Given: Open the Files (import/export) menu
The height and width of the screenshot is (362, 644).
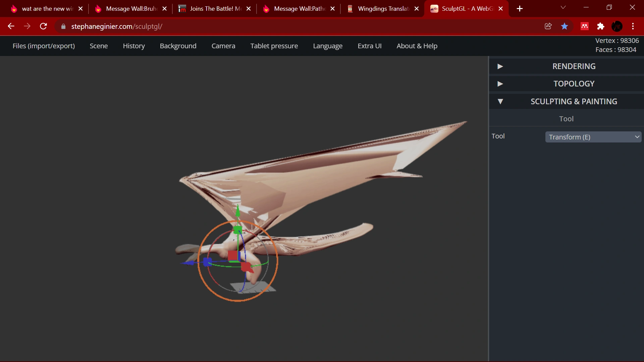Looking at the screenshot, I should [44, 46].
